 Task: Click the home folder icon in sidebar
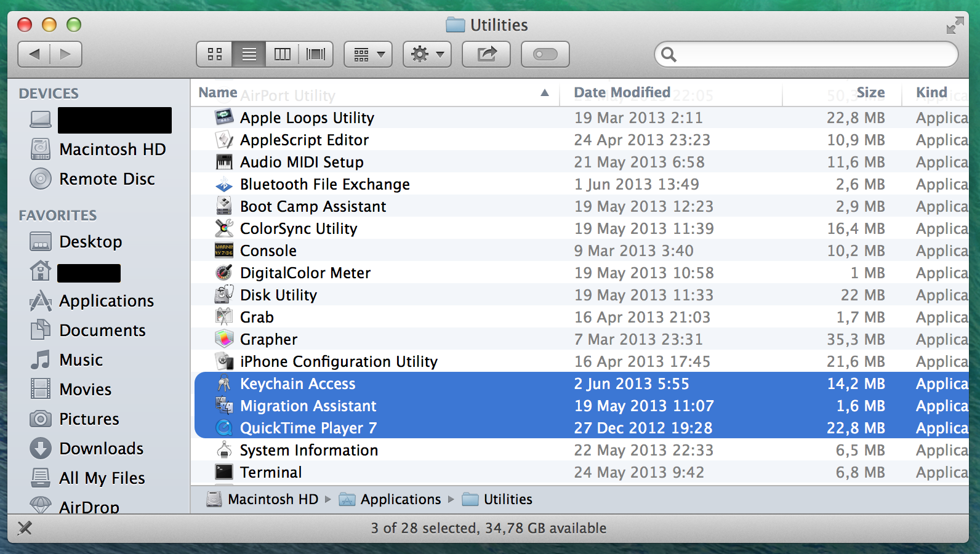pos(41,271)
